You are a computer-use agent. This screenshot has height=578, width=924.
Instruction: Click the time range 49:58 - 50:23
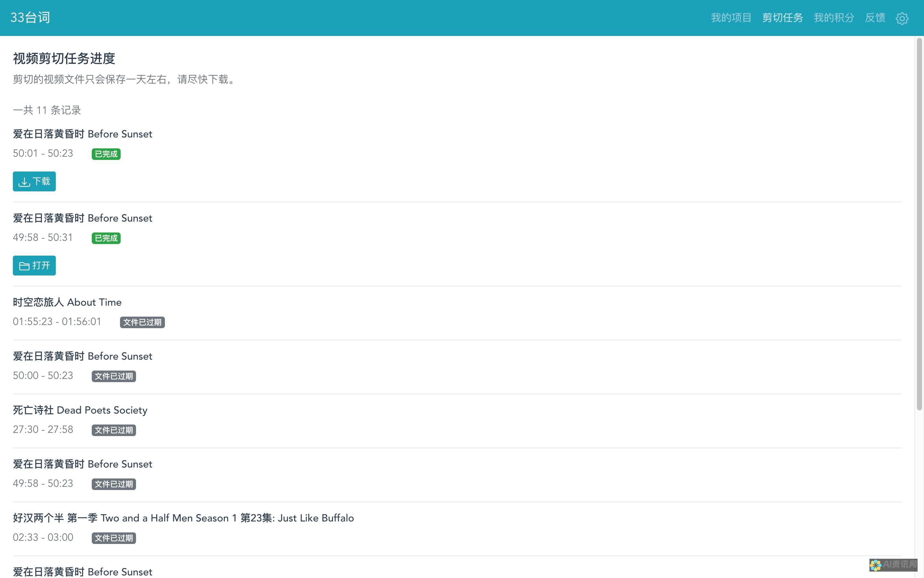point(43,483)
